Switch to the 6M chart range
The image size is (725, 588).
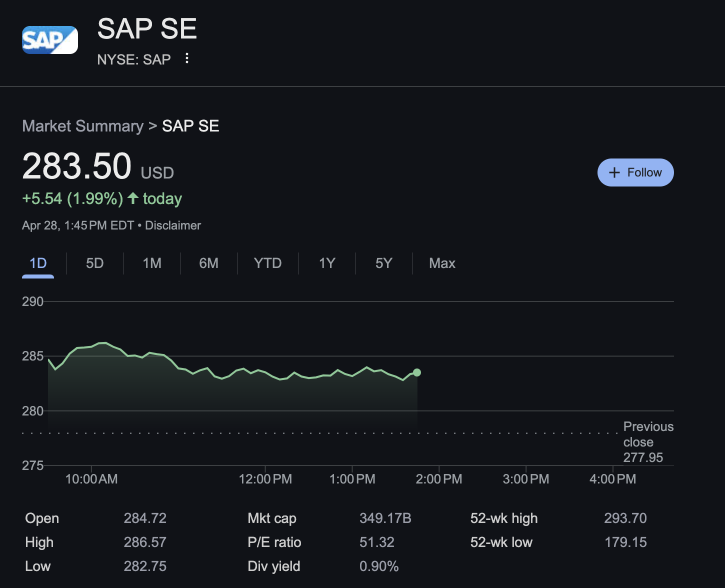208,263
